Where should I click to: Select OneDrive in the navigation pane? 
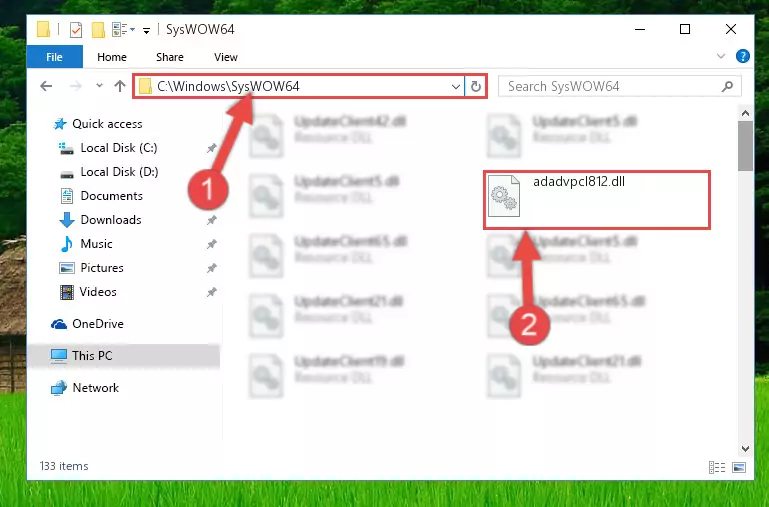(98, 324)
